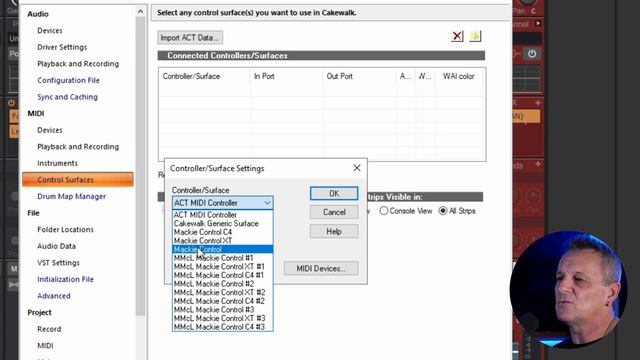Click the power icon in the background track panel
This screenshot has height=360, width=640.
(x=532, y=53)
